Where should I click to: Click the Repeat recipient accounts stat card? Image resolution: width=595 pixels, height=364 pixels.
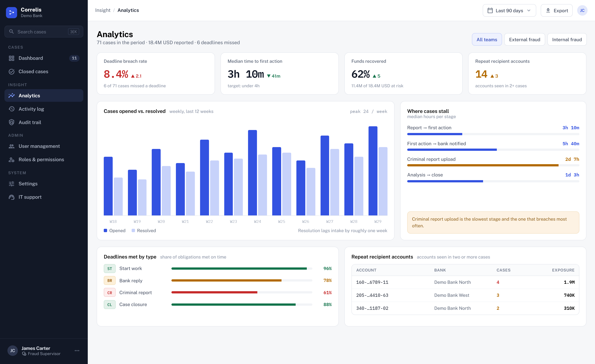click(x=527, y=74)
